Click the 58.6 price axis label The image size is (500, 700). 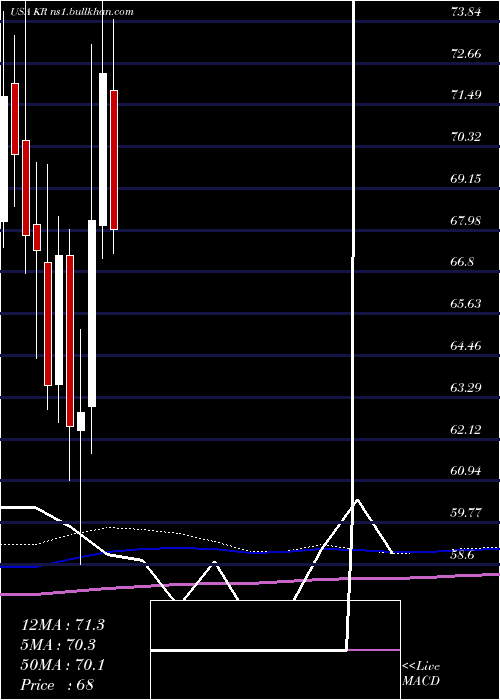coord(462,554)
